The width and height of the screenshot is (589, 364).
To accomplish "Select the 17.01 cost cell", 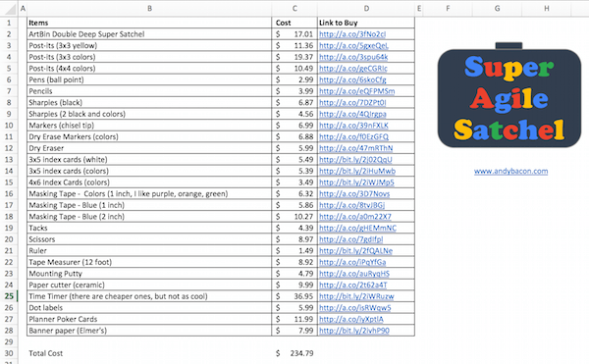I will [294, 34].
